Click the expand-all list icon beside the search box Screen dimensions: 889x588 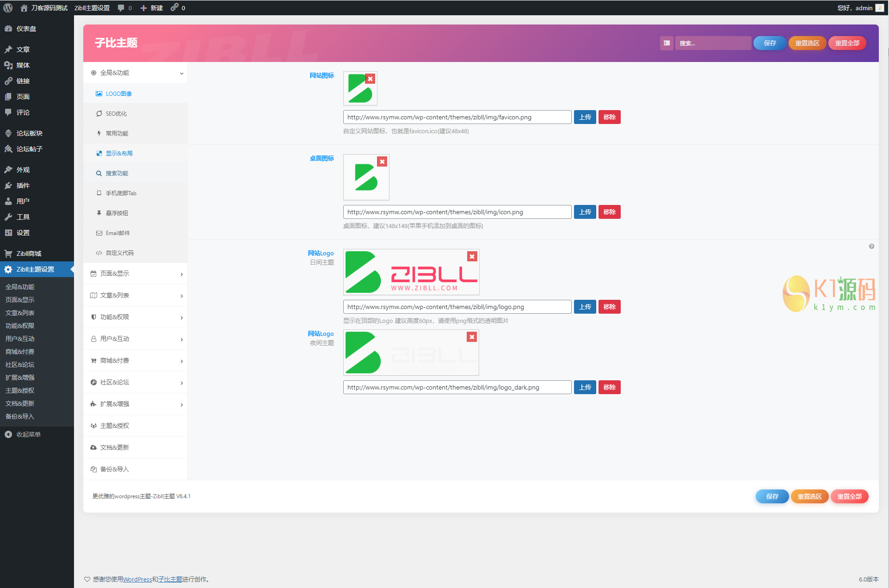click(x=667, y=43)
